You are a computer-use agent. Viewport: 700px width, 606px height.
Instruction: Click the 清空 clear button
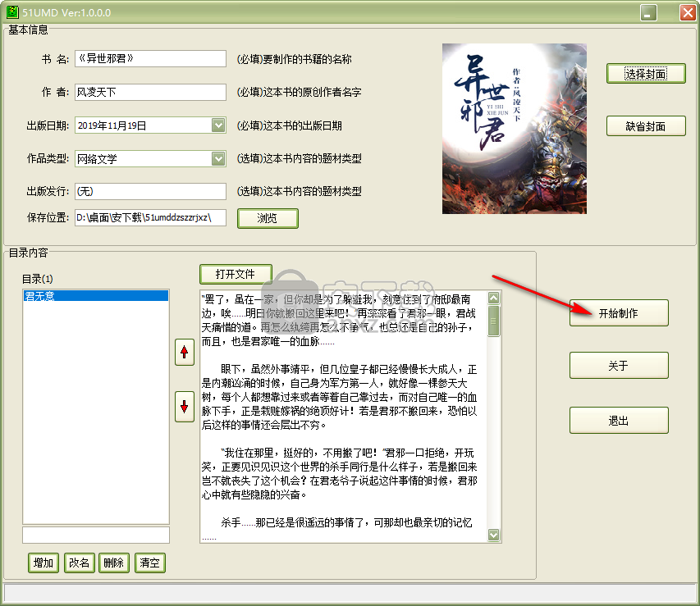point(149,563)
